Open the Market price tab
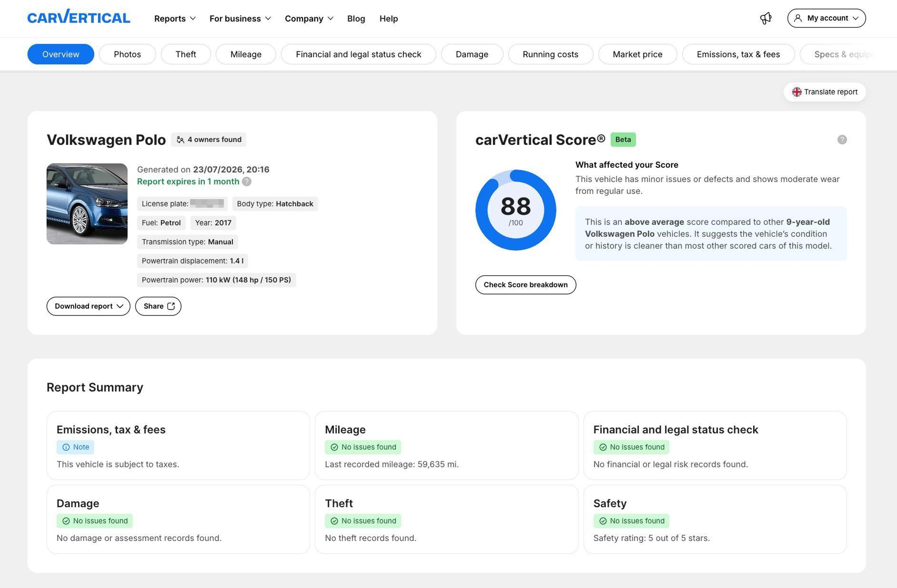The height and width of the screenshot is (588, 897). click(x=637, y=54)
